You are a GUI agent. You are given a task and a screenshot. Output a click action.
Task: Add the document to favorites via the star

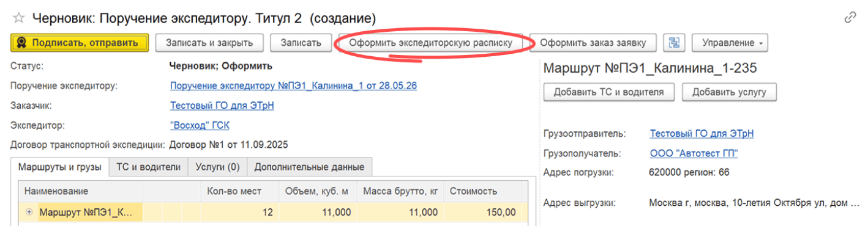pyautogui.click(x=18, y=18)
